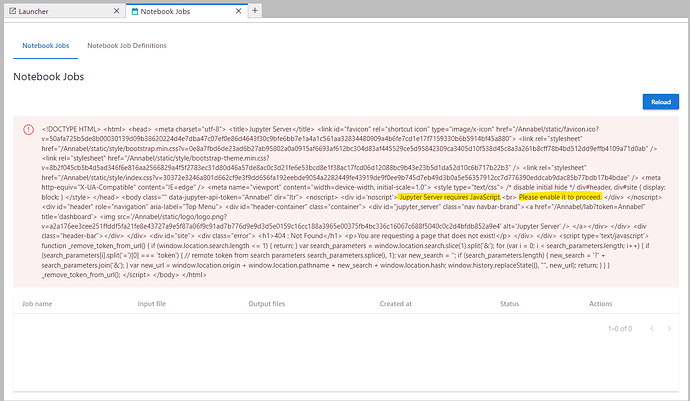Click the red error alert icon
This screenshot has height=401, width=690.
29,129
